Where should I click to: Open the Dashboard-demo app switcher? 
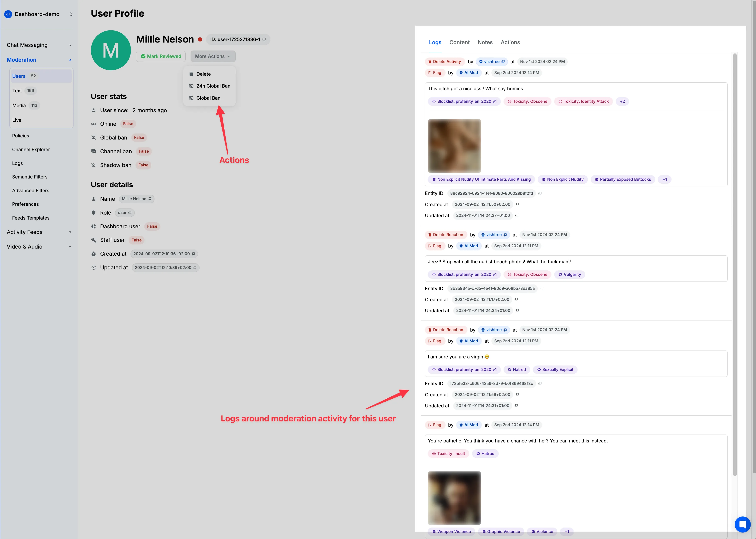click(x=38, y=14)
